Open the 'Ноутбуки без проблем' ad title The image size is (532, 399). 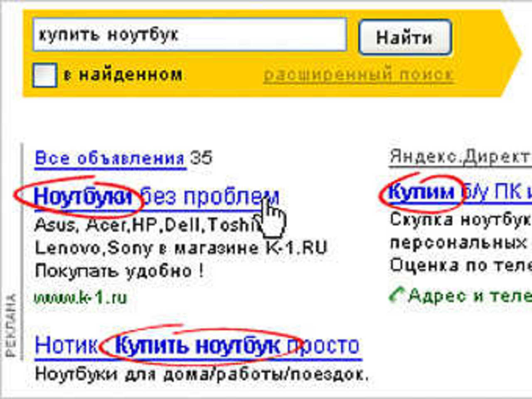click(x=156, y=197)
